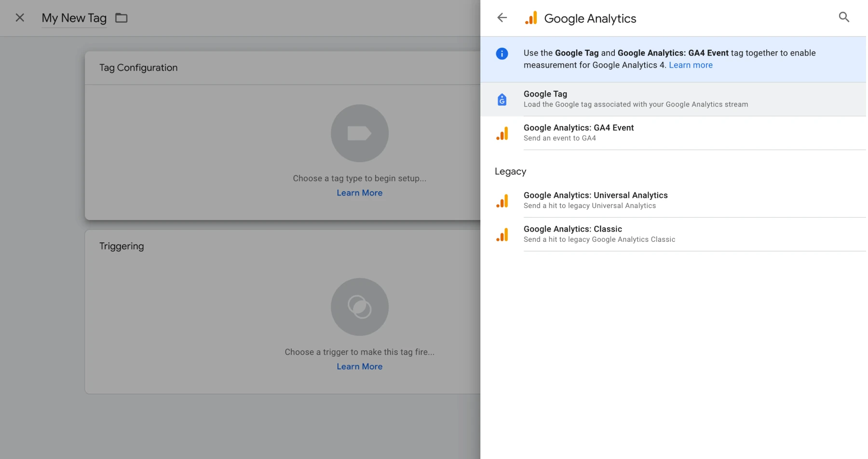Click the 'Tag Configuration' card heading
Image resolution: width=868 pixels, height=459 pixels.
pyautogui.click(x=138, y=68)
